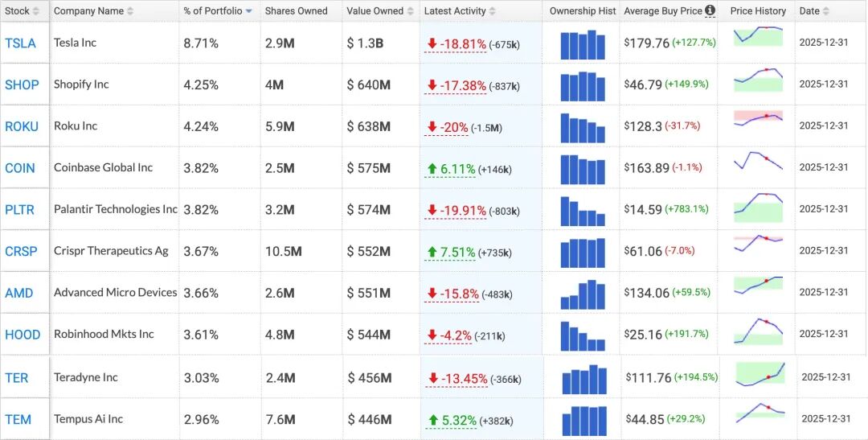Open Roku ownership history bar chart
Screen dimensions: 868x440
(x=583, y=128)
